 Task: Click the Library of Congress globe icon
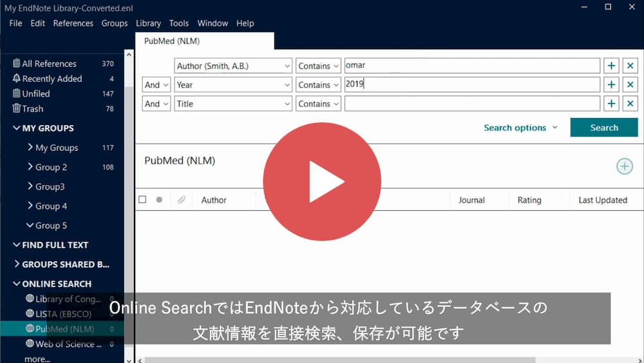click(x=30, y=299)
